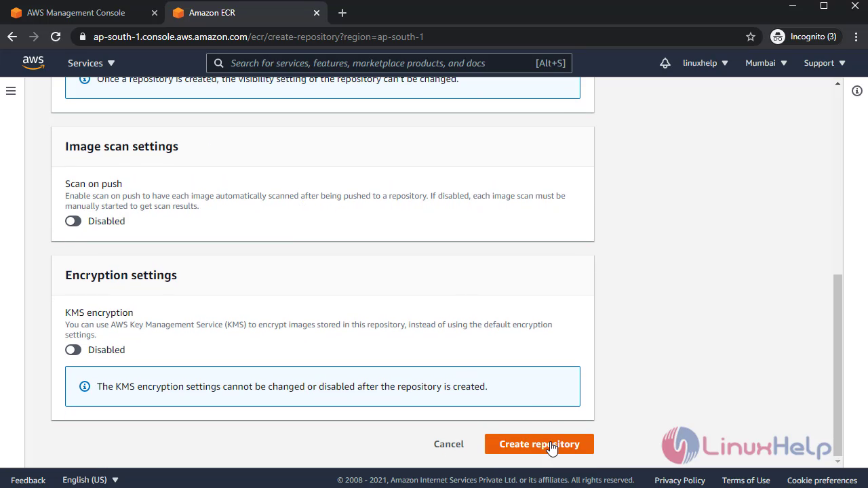The height and width of the screenshot is (488, 868).
Task: Open the Terms of Use link
Action: click(x=746, y=480)
